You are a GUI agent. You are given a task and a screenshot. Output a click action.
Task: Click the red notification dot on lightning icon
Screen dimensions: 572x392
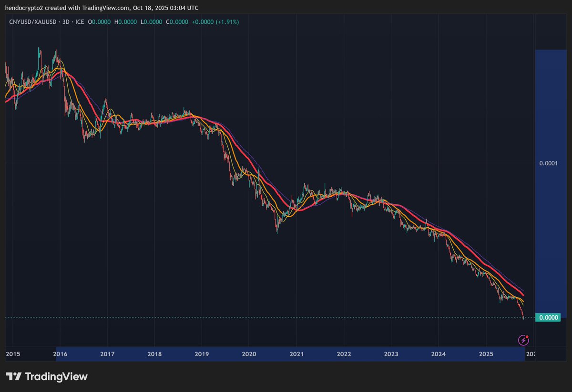pyautogui.click(x=527, y=337)
